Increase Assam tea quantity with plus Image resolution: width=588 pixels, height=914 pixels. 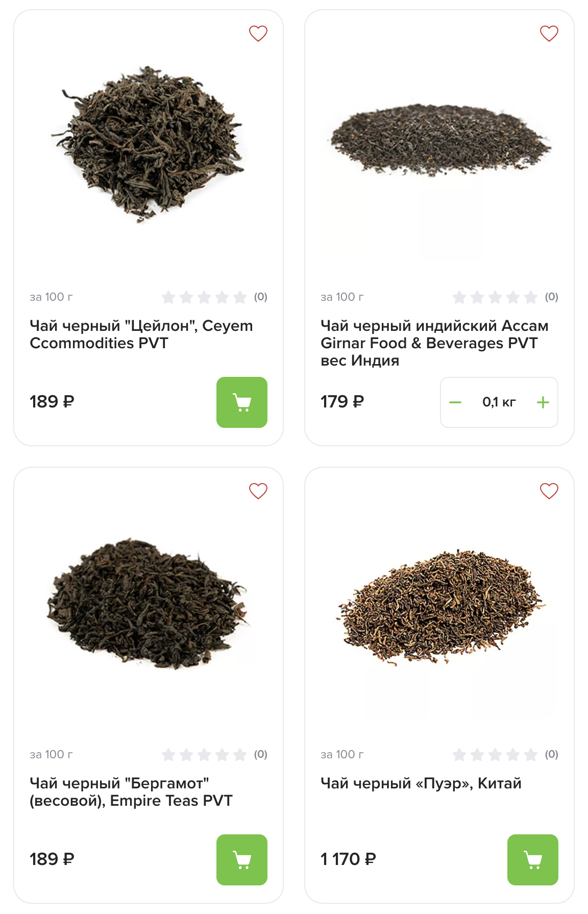coord(543,402)
